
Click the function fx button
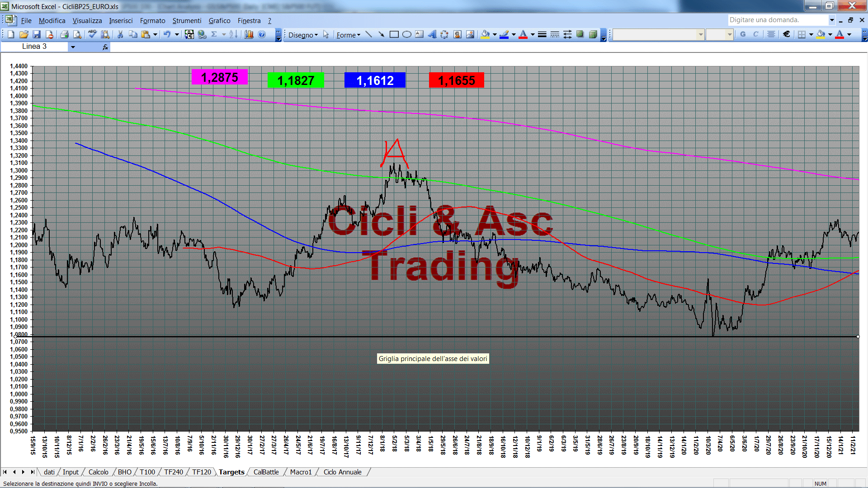[x=105, y=47]
